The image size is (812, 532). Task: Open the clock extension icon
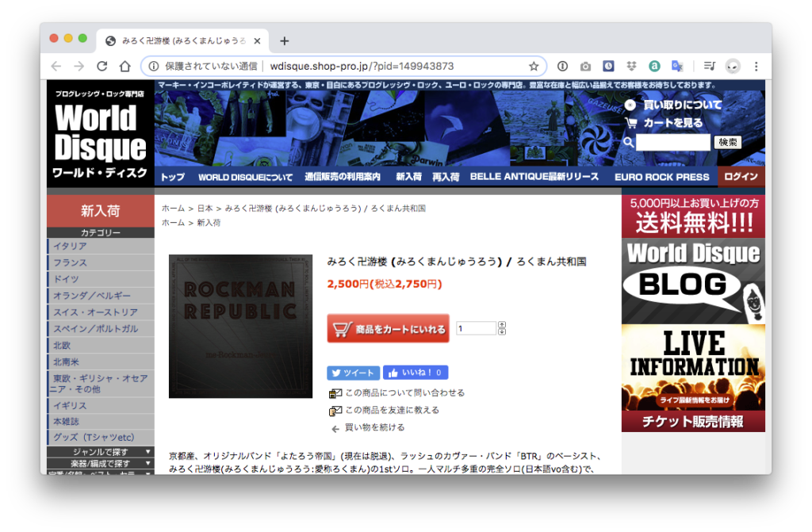tap(608, 67)
